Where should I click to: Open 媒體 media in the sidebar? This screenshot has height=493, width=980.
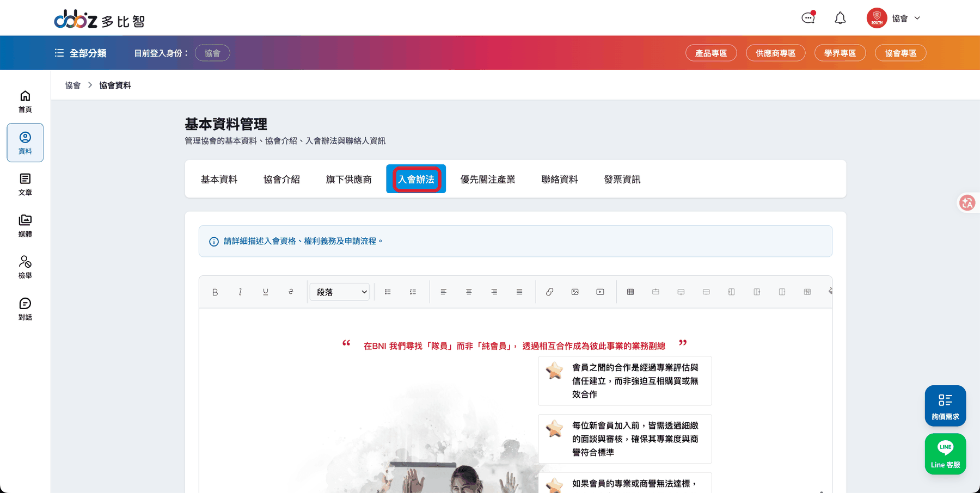tap(25, 226)
